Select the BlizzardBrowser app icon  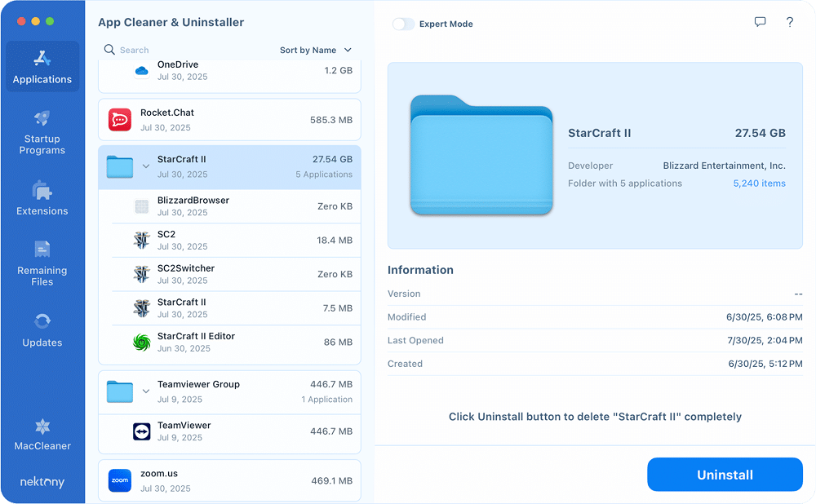(x=141, y=206)
